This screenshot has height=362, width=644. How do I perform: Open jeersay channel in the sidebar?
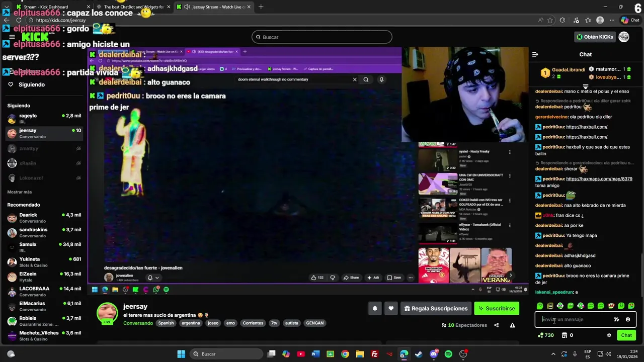[x=44, y=133]
